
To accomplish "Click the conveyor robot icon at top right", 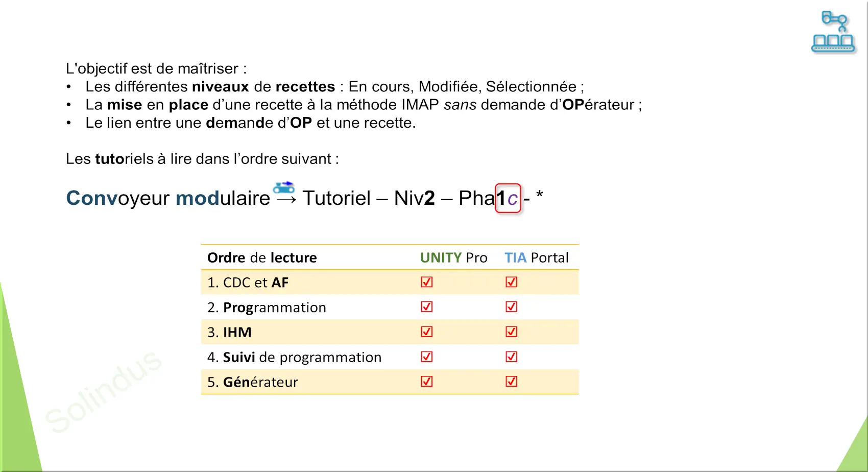I will pos(833,32).
